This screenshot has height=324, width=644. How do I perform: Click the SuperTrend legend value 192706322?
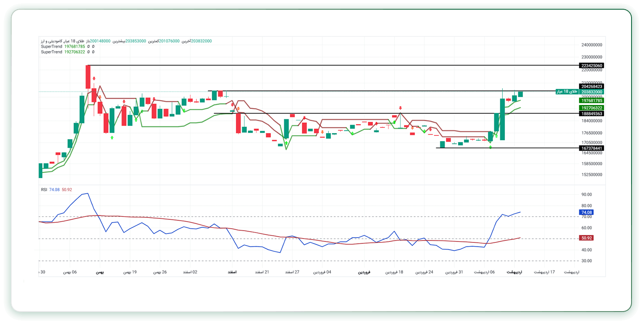coord(75,52)
